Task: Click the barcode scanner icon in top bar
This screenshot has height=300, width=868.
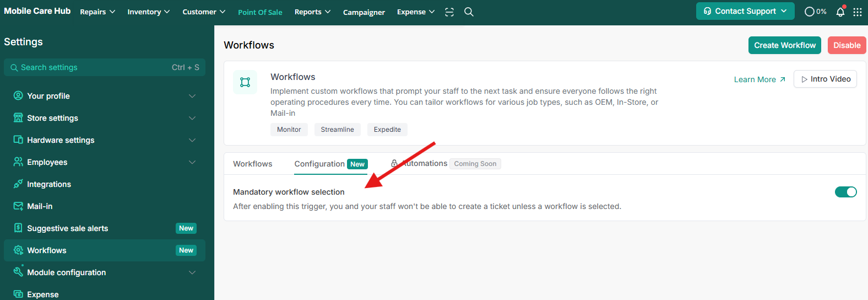Action: tap(449, 12)
